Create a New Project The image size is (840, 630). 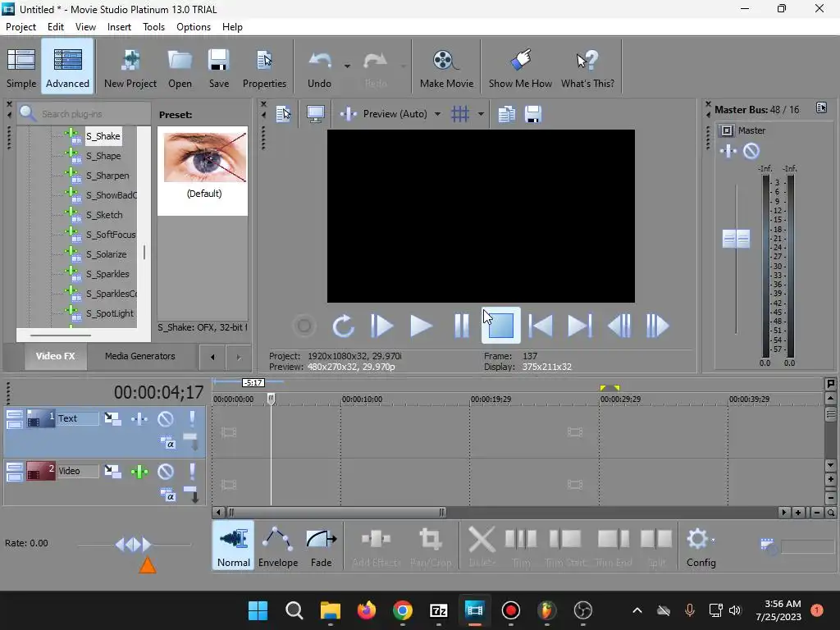[x=130, y=68]
